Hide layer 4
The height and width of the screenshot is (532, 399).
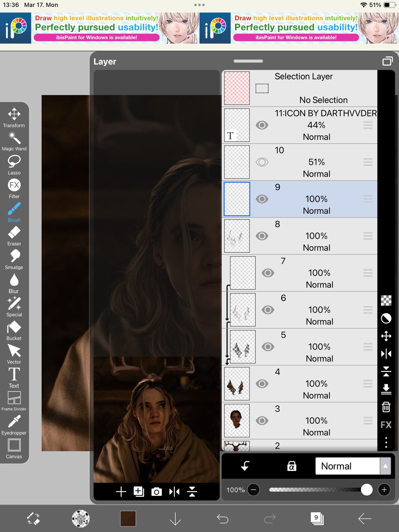click(x=262, y=384)
